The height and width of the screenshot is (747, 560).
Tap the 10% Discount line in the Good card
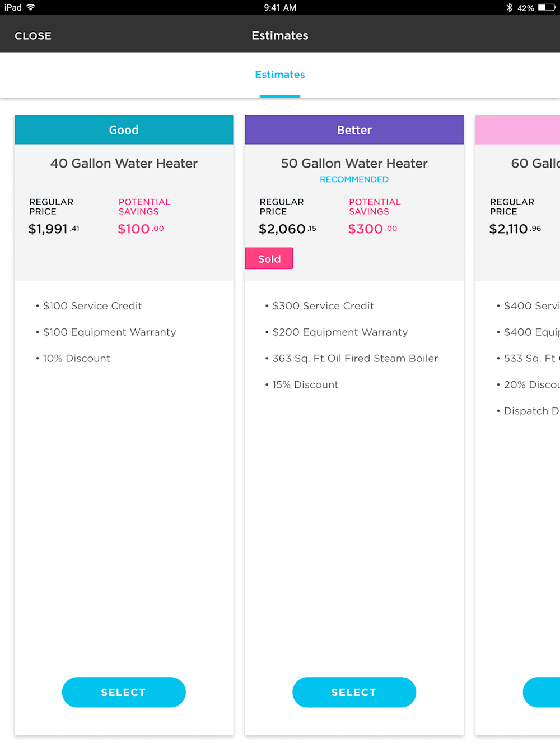click(x=77, y=358)
